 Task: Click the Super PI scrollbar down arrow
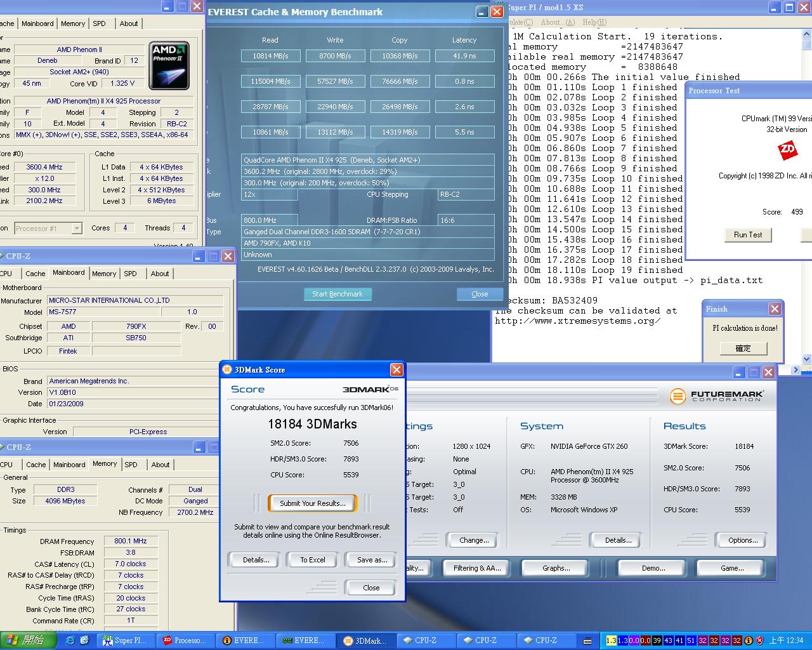click(806, 359)
